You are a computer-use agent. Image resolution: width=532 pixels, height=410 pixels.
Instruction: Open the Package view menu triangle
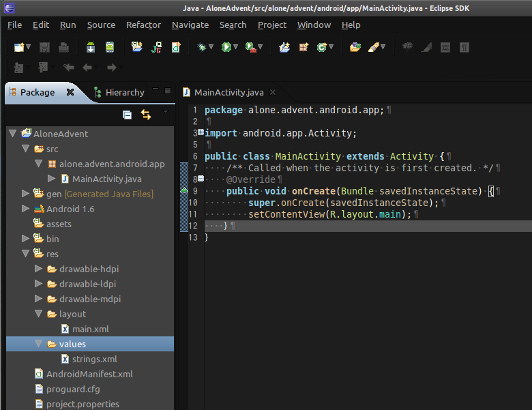166,111
